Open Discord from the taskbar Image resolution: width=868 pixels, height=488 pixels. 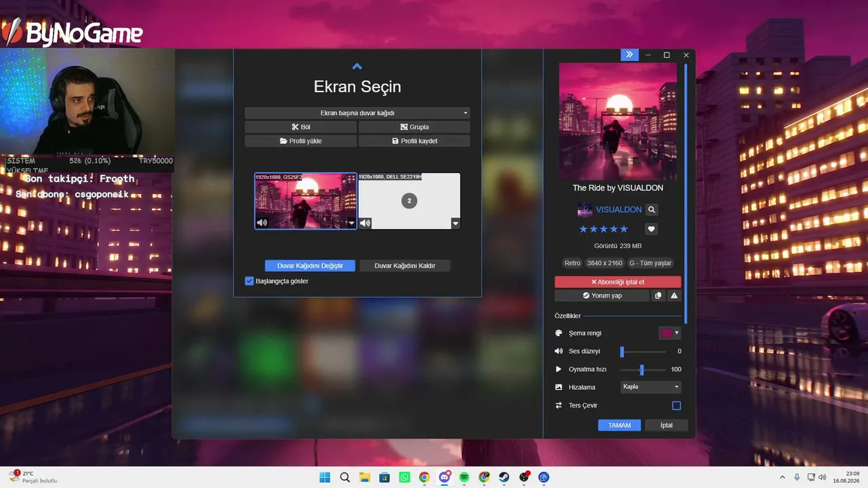[x=444, y=477]
